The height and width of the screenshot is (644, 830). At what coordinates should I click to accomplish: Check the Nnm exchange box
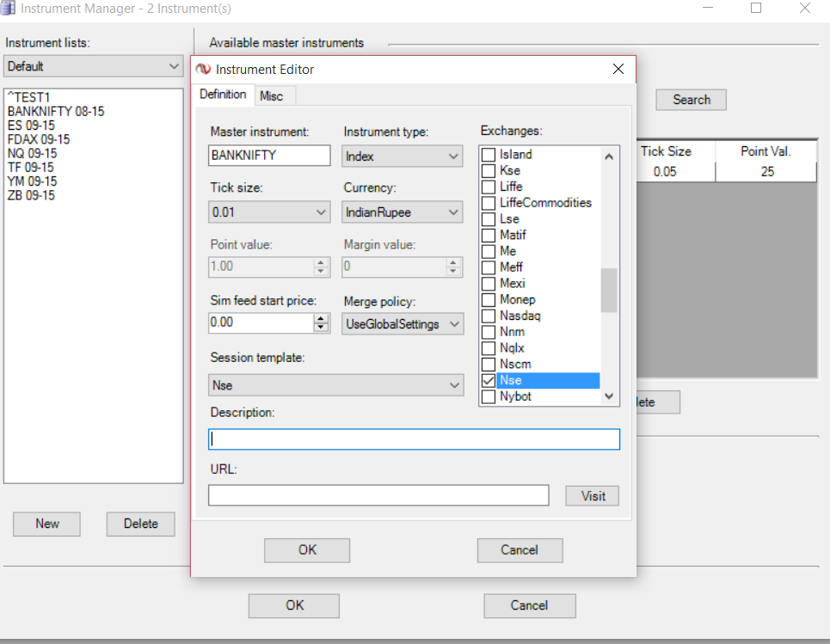(489, 332)
